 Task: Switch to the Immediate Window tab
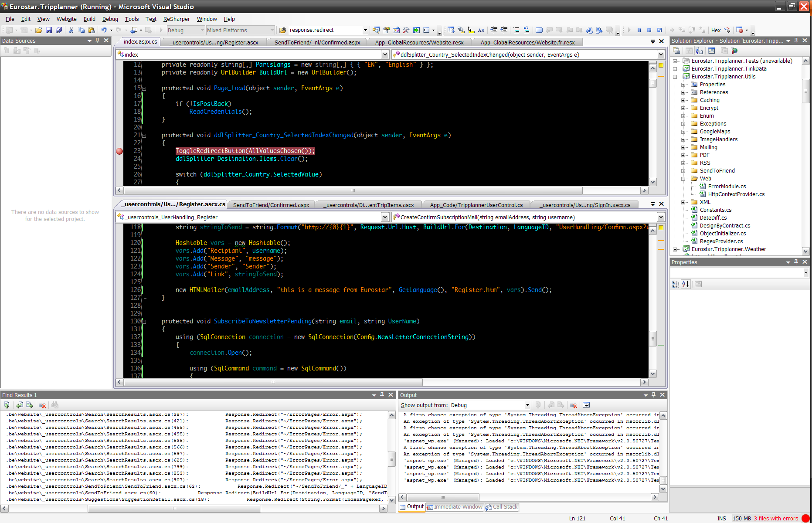tap(455, 506)
